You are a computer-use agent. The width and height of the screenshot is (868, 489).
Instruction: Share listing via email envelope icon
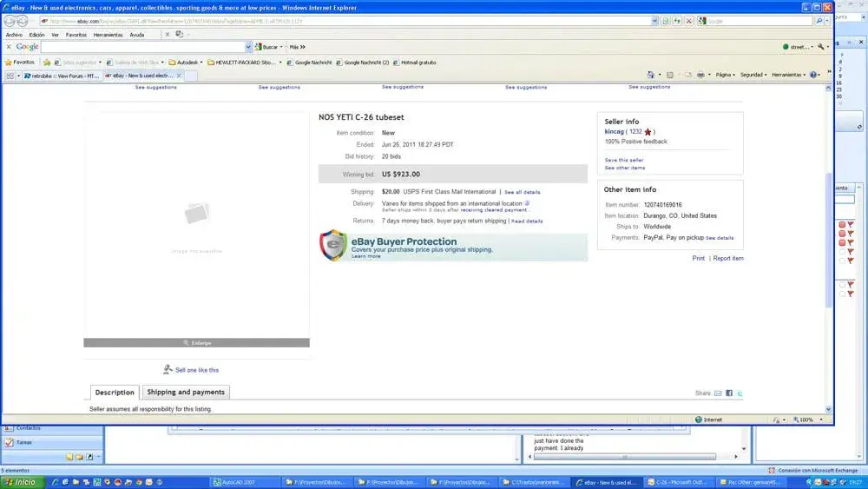tap(718, 393)
